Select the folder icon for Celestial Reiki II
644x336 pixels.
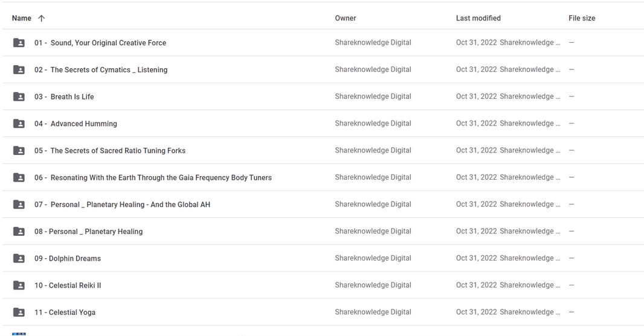point(19,285)
